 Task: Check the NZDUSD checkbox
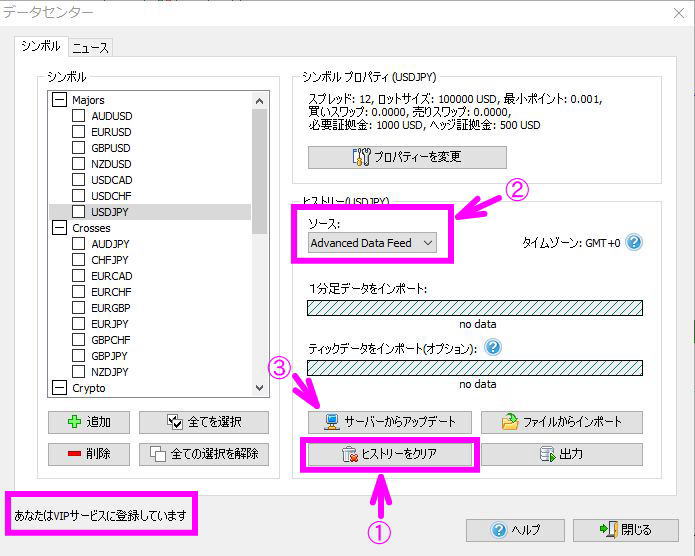click(78, 164)
